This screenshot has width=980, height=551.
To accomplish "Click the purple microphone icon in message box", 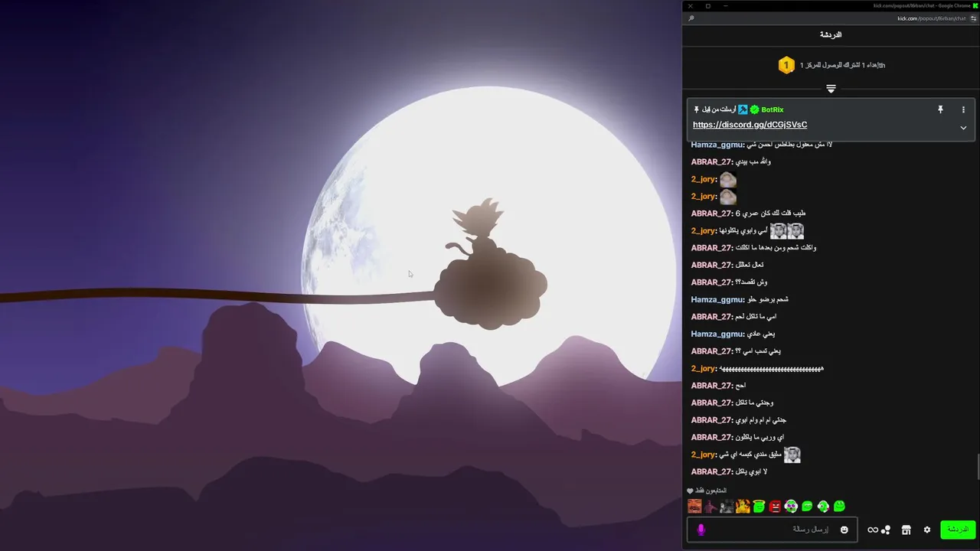I will [x=701, y=530].
